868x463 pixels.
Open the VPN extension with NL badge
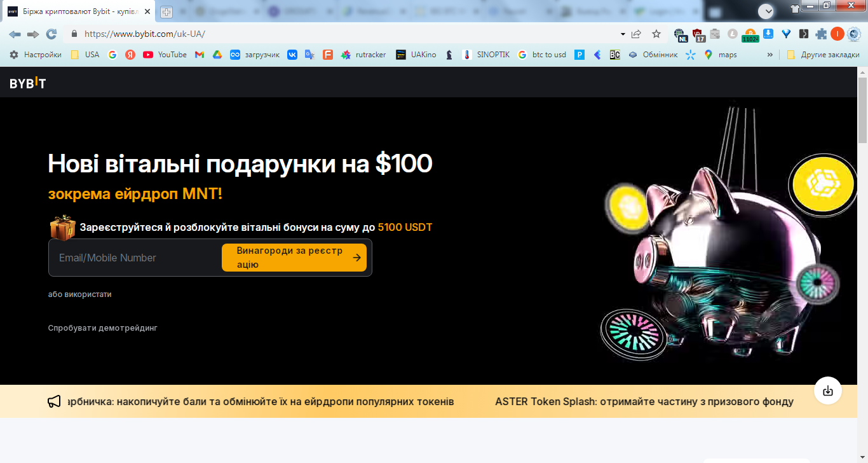[681, 35]
